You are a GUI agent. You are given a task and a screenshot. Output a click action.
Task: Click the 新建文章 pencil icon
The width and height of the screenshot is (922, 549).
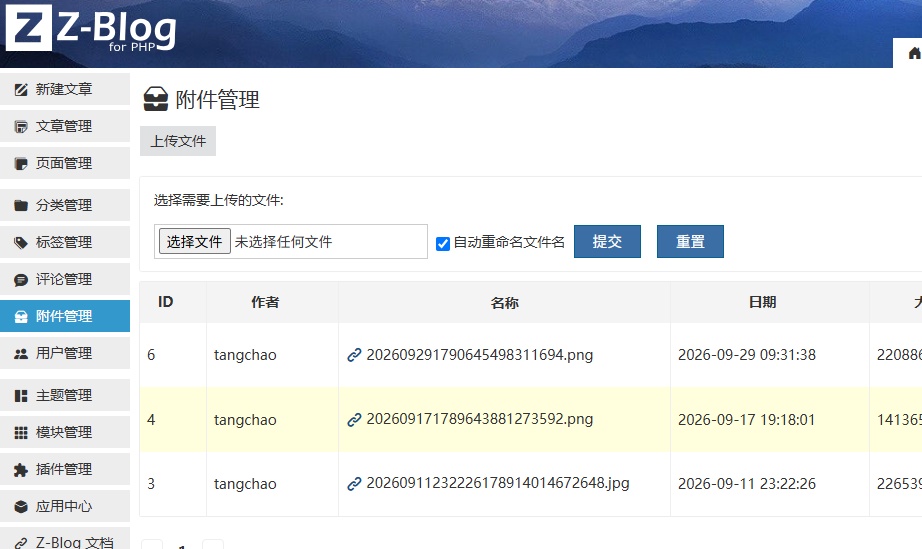tap(21, 89)
